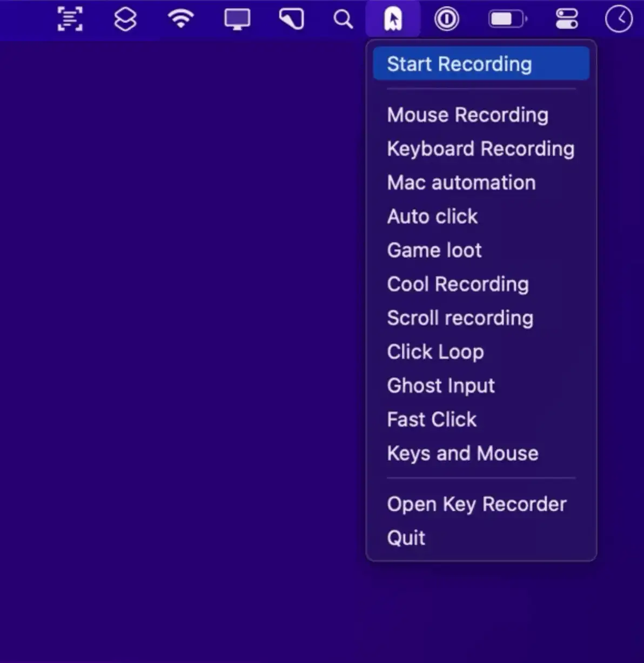Pick the Ghost Input recording
Screen dimensions: 644x663
coord(481,386)
